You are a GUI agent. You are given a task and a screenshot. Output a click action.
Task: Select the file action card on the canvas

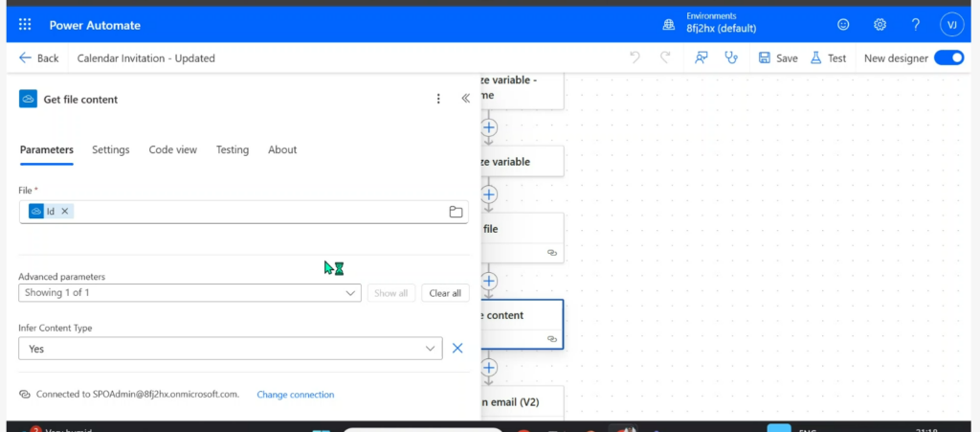click(523, 238)
